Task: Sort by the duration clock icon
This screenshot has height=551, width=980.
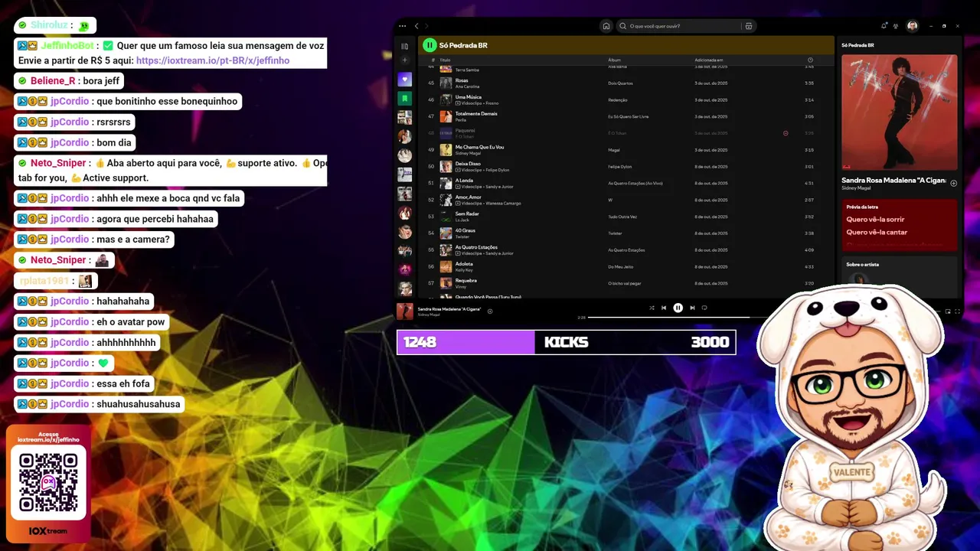Action: coord(810,60)
